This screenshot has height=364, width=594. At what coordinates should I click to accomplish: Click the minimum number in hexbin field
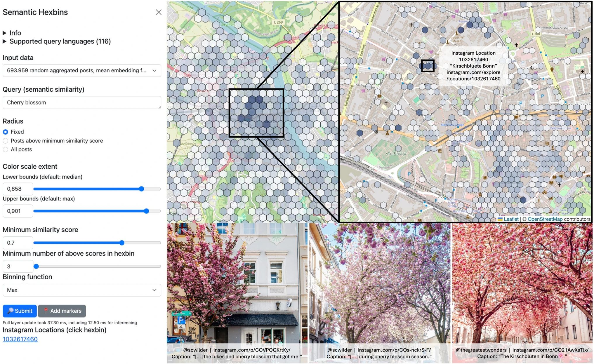(18, 267)
